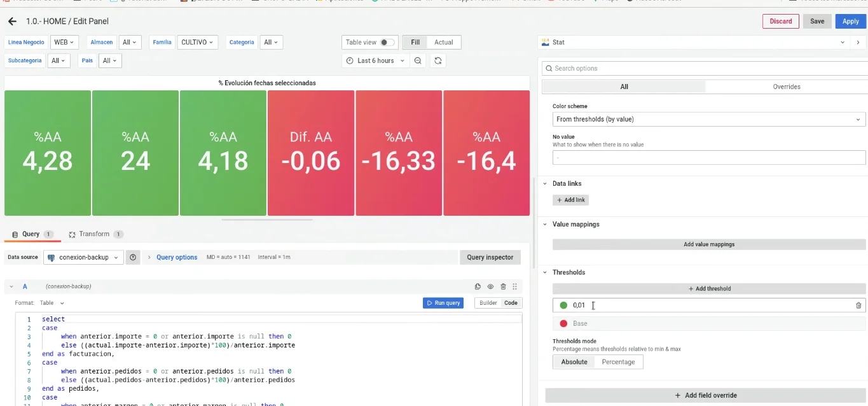Click the data source help icon
The height and width of the screenshot is (406, 868).
tap(133, 258)
